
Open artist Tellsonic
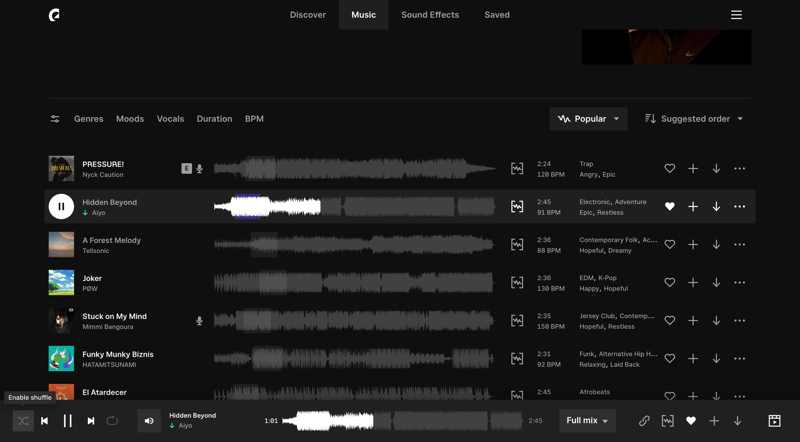pos(95,251)
